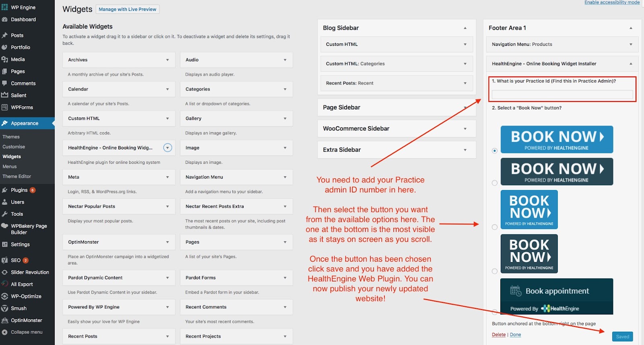Open Plugins via the plug icon
The height and width of the screenshot is (345, 644).
coord(5,190)
